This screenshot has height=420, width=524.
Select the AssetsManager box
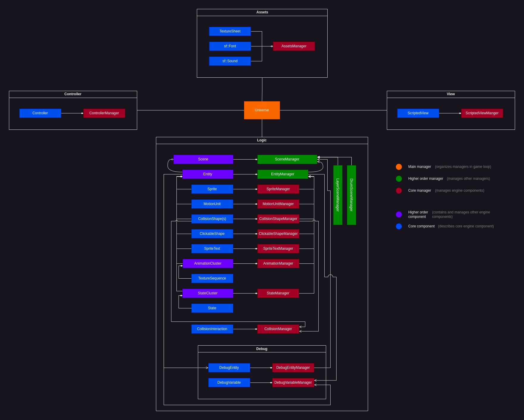coord(294,46)
